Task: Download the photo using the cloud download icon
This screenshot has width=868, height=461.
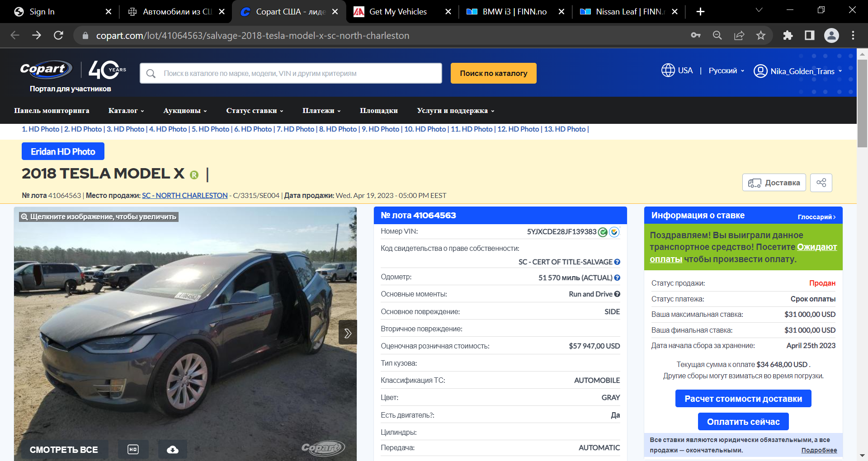Action: (172, 449)
